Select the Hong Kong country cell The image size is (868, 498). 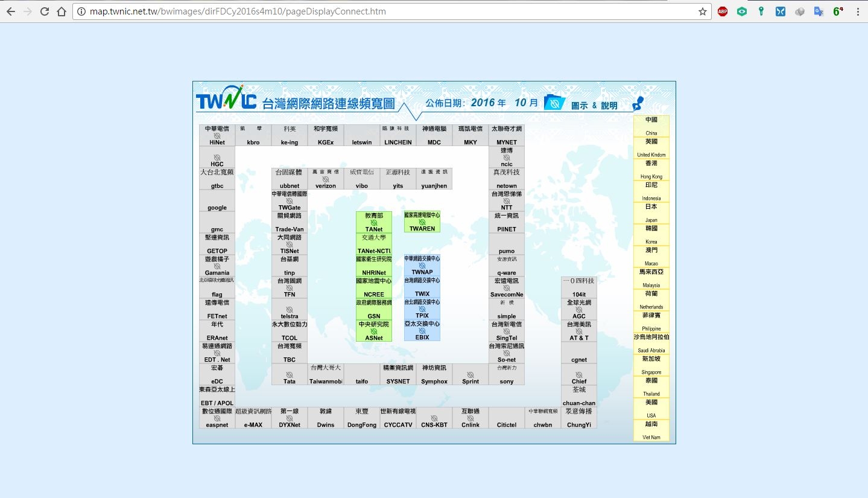pyautogui.click(x=651, y=170)
